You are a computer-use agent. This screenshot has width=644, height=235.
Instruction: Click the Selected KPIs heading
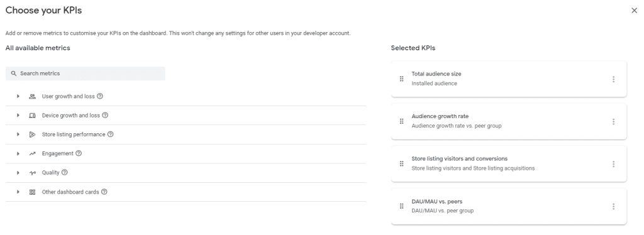tap(413, 48)
